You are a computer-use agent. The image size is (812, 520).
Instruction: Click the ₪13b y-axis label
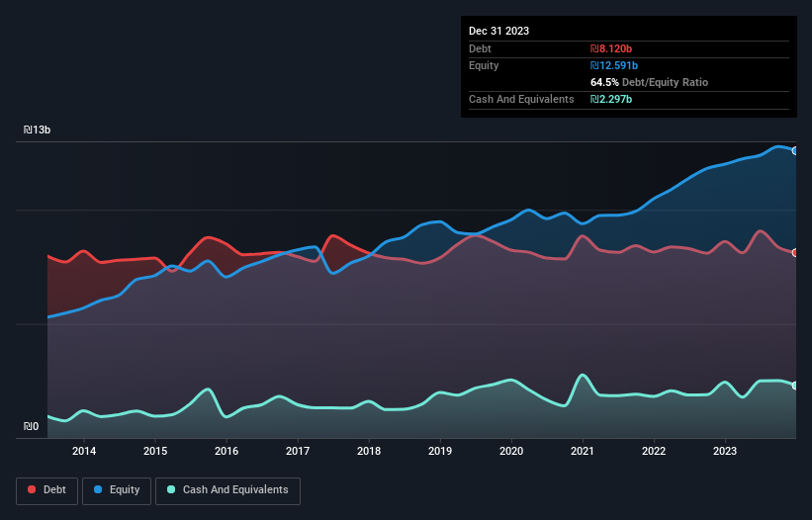tap(37, 130)
